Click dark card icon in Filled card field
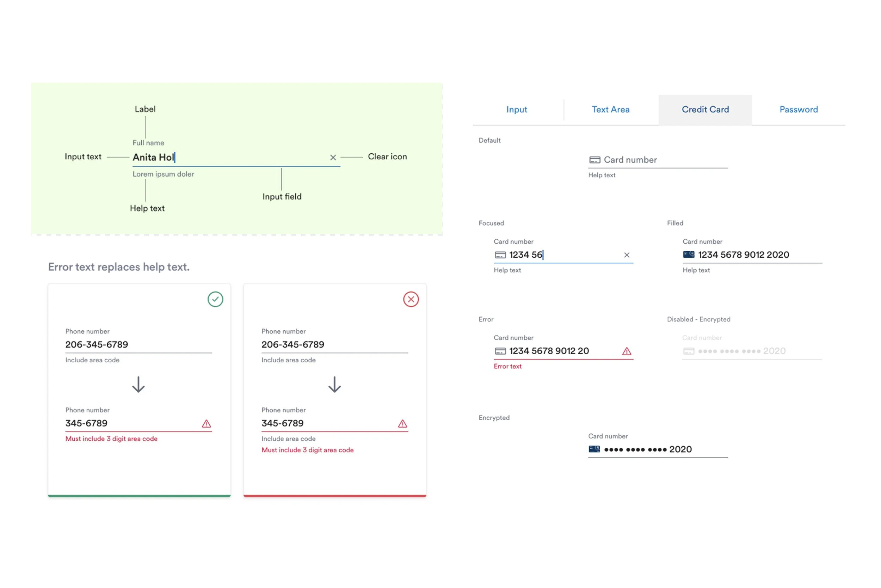 pyautogui.click(x=688, y=255)
